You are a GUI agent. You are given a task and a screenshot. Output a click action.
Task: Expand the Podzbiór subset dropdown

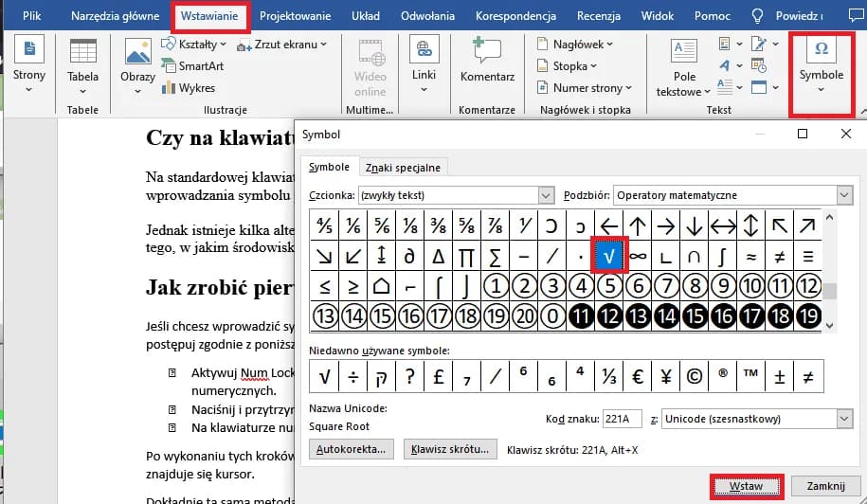click(x=843, y=195)
